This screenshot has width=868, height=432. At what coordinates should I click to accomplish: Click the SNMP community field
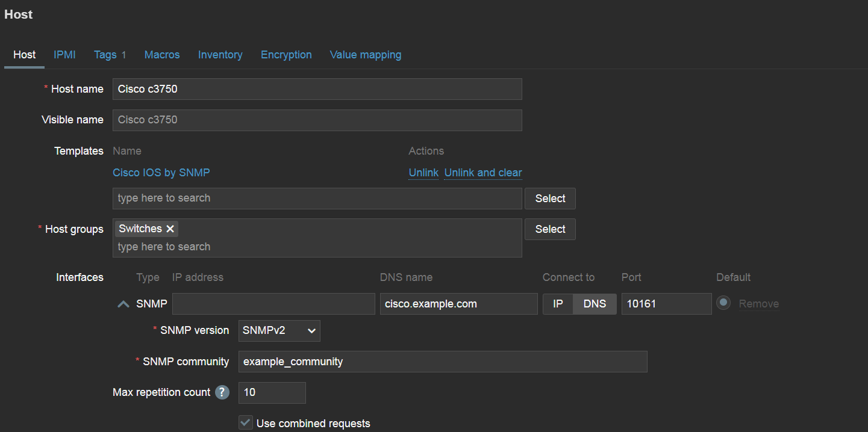tap(443, 362)
